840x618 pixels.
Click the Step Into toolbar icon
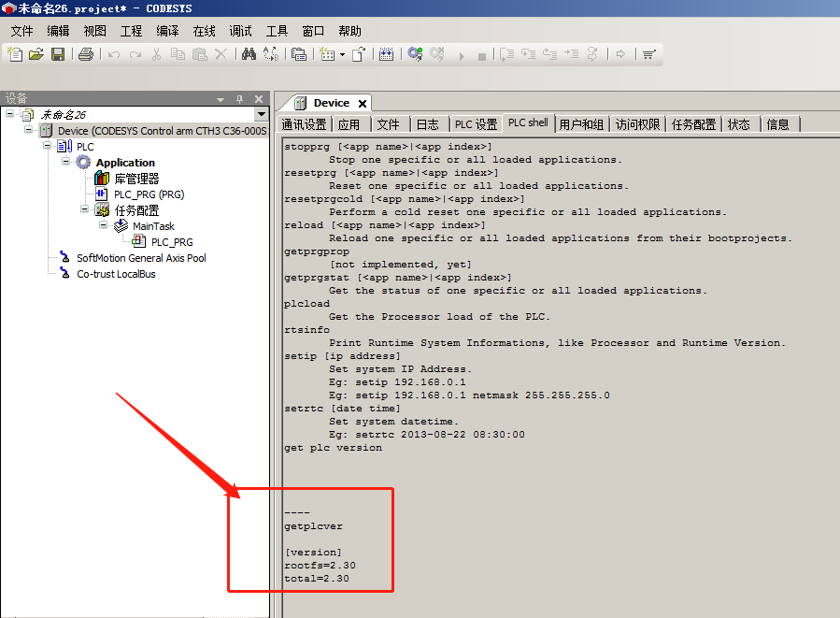click(x=528, y=54)
